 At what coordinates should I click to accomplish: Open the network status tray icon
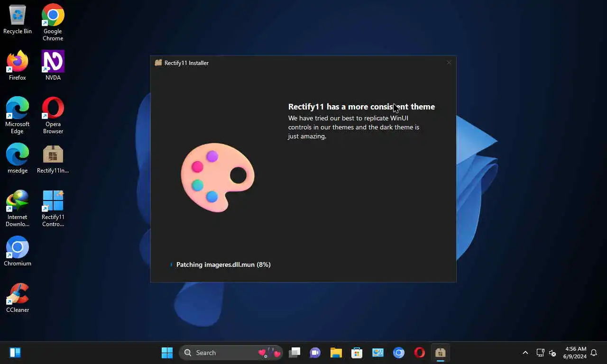tap(540, 353)
